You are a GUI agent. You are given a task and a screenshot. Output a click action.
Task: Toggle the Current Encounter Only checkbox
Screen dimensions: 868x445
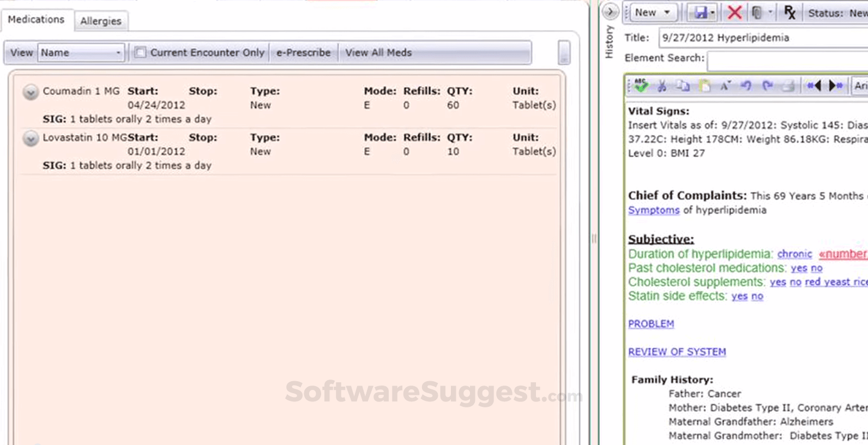pyautogui.click(x=140, y=52)
